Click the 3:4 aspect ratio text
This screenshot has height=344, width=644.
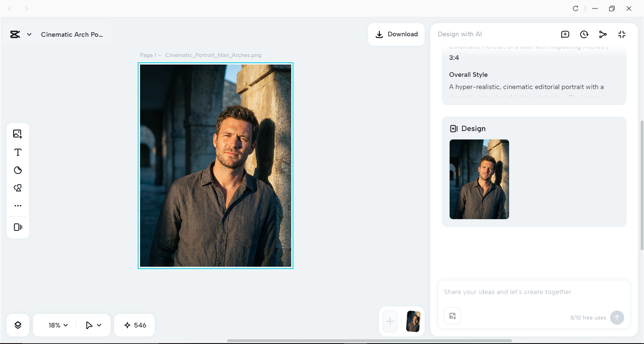click(454, 57)
